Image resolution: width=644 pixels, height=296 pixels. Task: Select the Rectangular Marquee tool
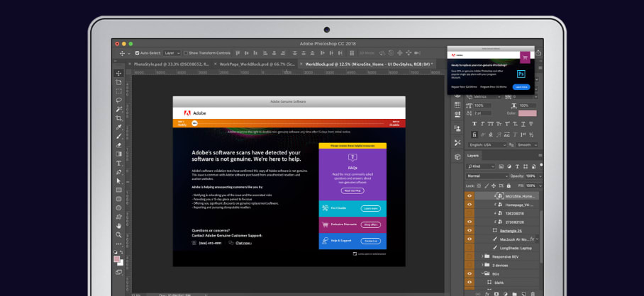point(118,91)
